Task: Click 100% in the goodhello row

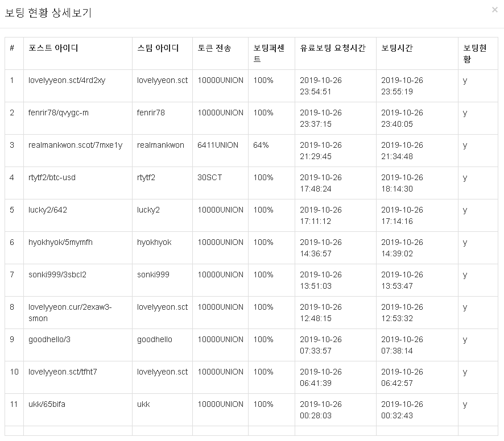Action: (x=263, y=339)
